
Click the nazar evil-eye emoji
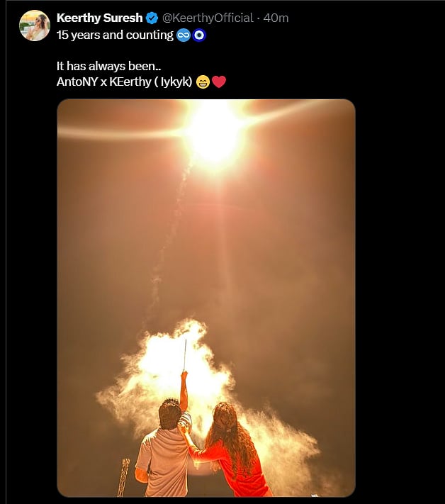pos(199,35)
